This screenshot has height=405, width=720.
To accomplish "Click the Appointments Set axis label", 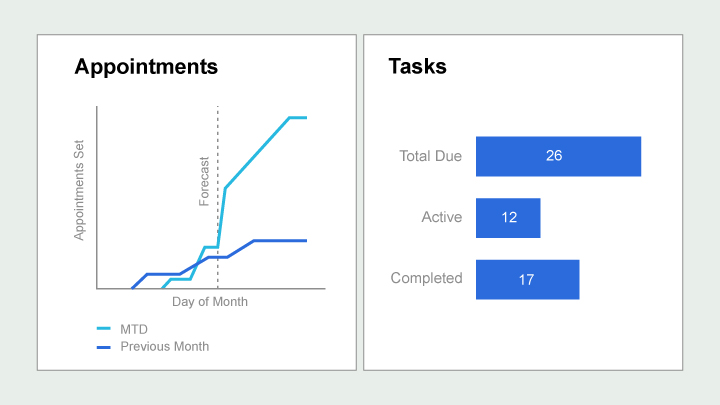I will [79, 190].
